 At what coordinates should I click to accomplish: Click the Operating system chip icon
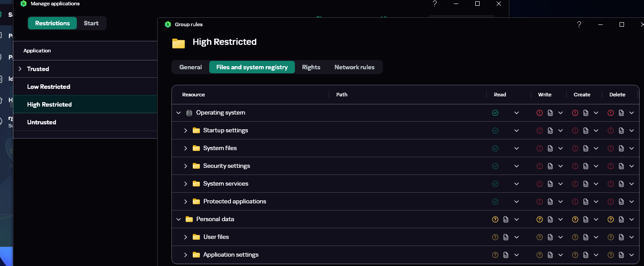tap(189, 113)
